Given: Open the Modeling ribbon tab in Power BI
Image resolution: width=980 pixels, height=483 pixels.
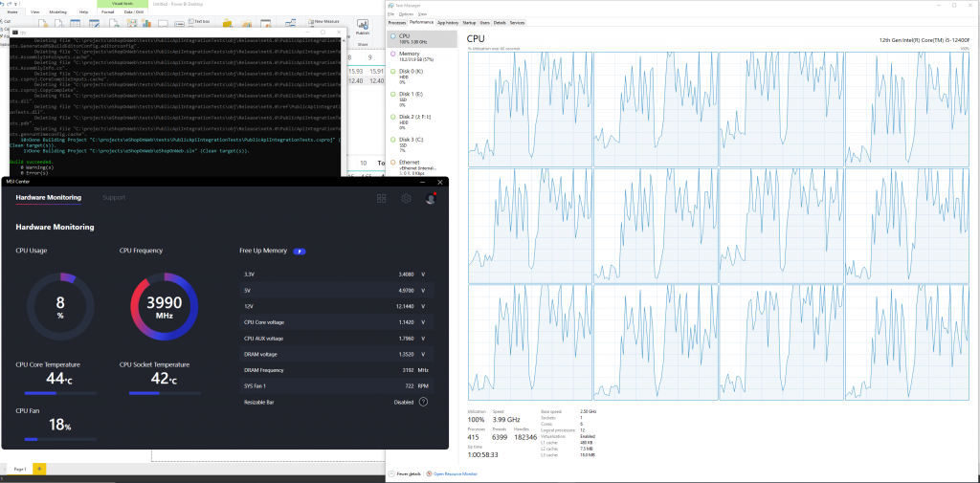Looking at the screenshot, I should pos(57,11).
